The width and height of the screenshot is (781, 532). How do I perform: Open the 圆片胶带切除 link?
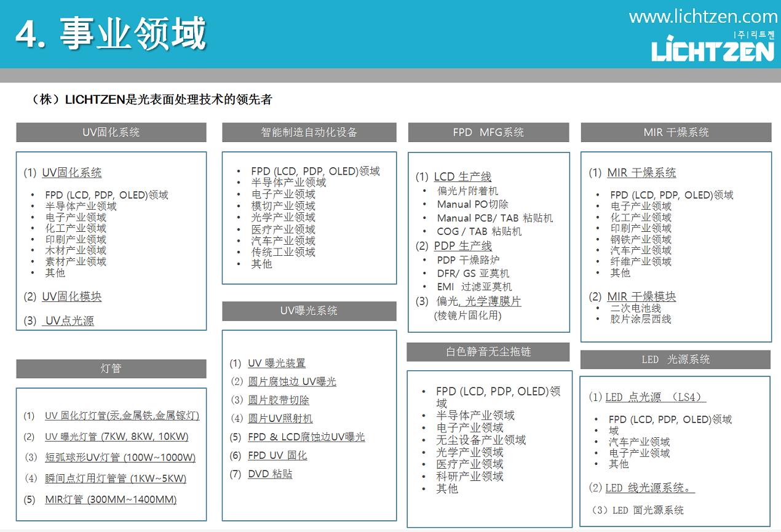(279, 400)
